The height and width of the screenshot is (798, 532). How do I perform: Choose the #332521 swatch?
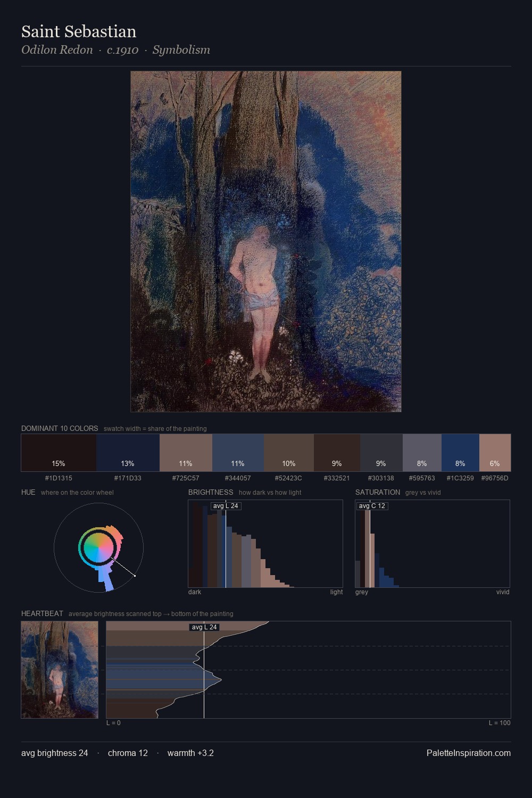coord(337,453)
